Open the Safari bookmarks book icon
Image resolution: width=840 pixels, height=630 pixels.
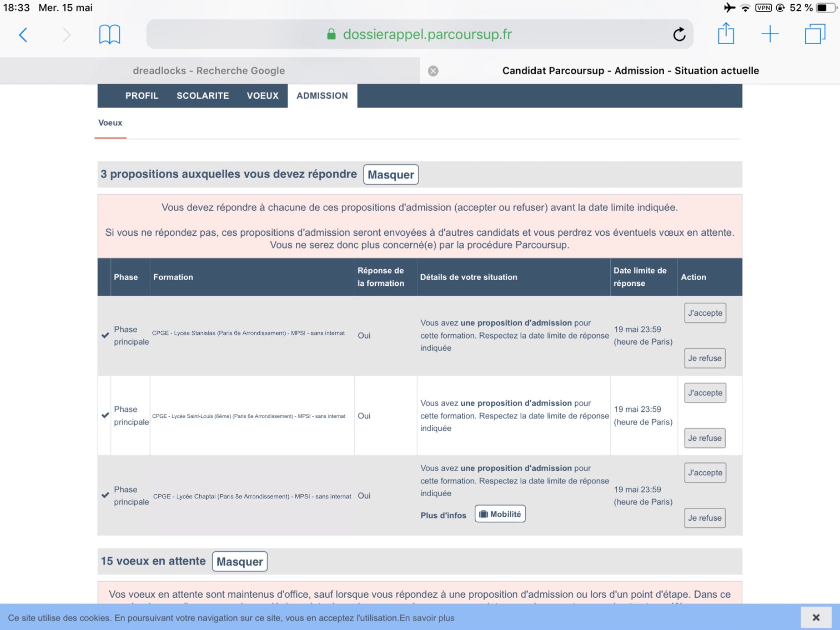tap(110, 35)
